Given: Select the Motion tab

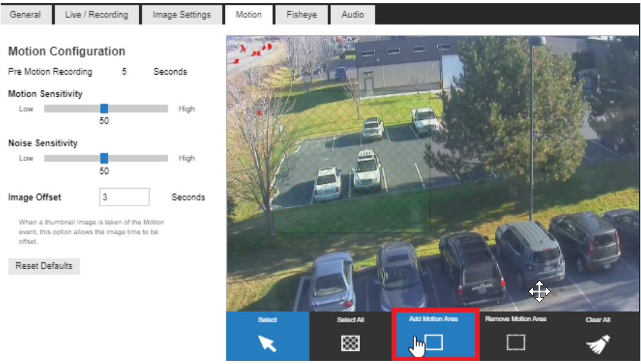Looking at the screenshot, I should point(248,15).
